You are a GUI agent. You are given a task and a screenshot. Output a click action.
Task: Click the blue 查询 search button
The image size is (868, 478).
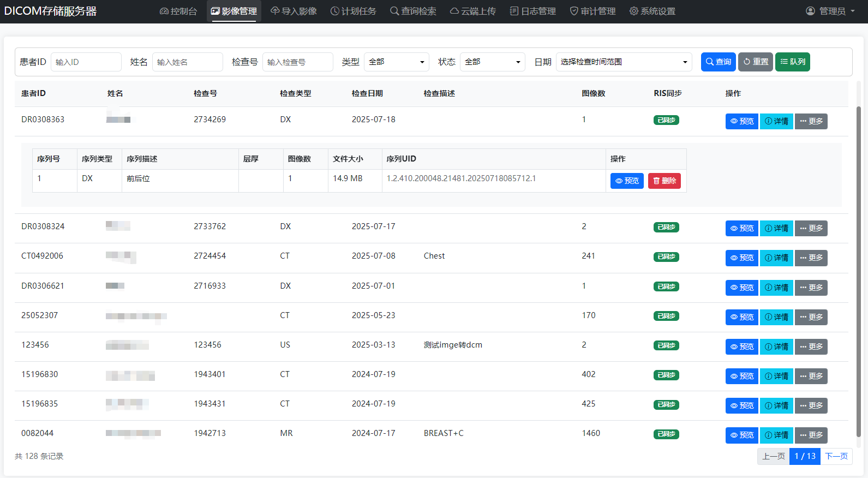[718, 62]
